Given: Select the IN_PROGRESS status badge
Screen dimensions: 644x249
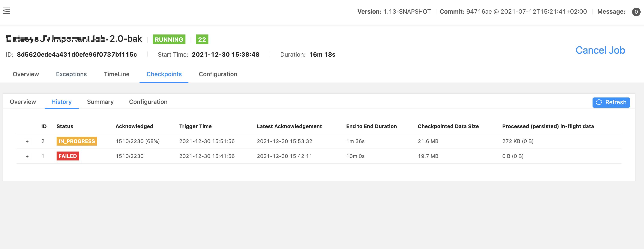Looking at the screenshot, I should pos(77,141).
